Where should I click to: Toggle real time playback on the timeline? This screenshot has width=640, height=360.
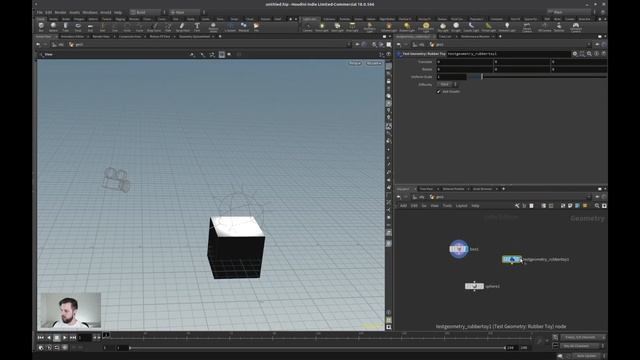41,348
